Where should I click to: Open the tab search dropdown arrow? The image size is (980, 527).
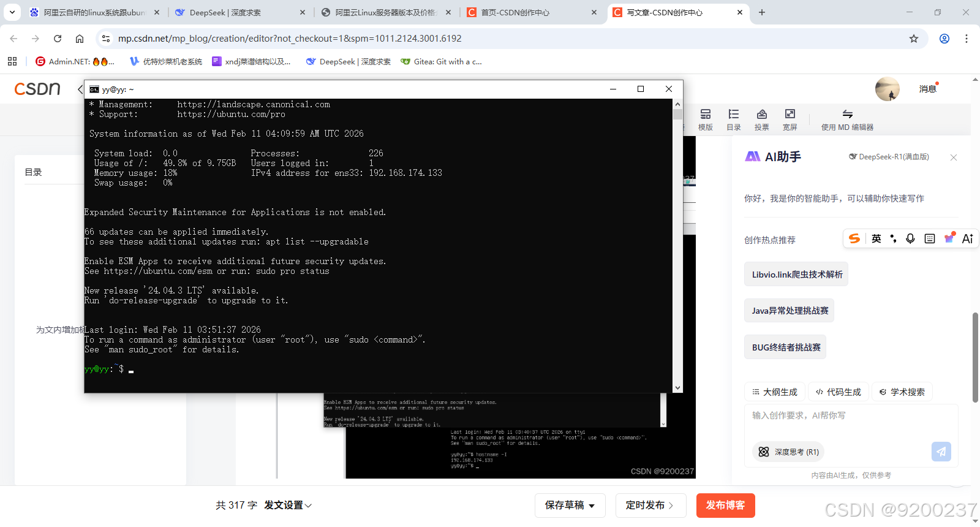(x=12, y=12)
